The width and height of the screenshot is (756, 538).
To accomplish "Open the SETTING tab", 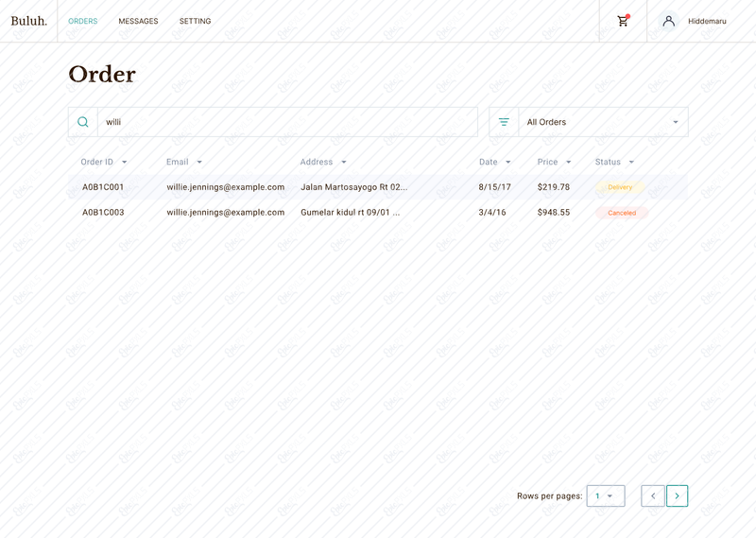I will pyautogui.click(x=196, y=21).
